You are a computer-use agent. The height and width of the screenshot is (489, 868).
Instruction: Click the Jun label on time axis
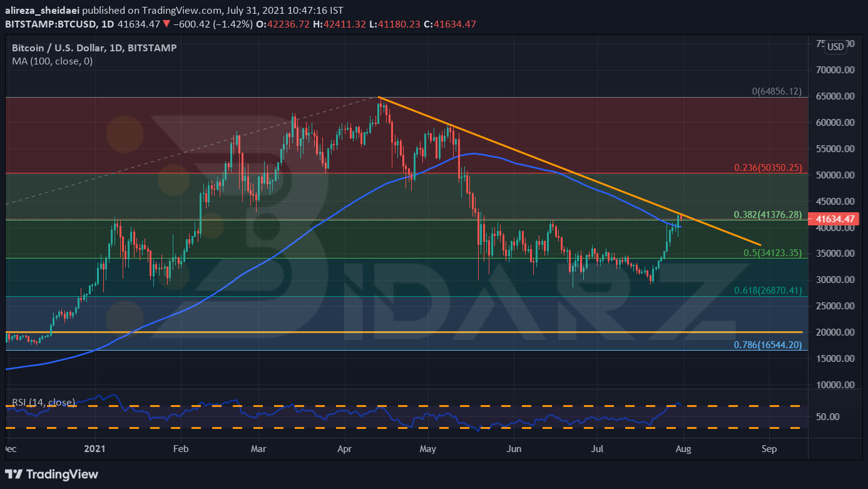(514, 449)
